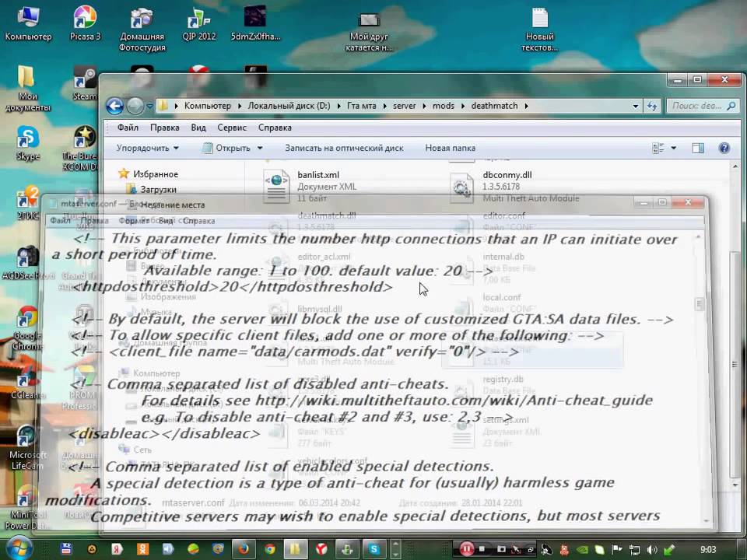Open Firefox from the taskbar

tap(244, 549)
